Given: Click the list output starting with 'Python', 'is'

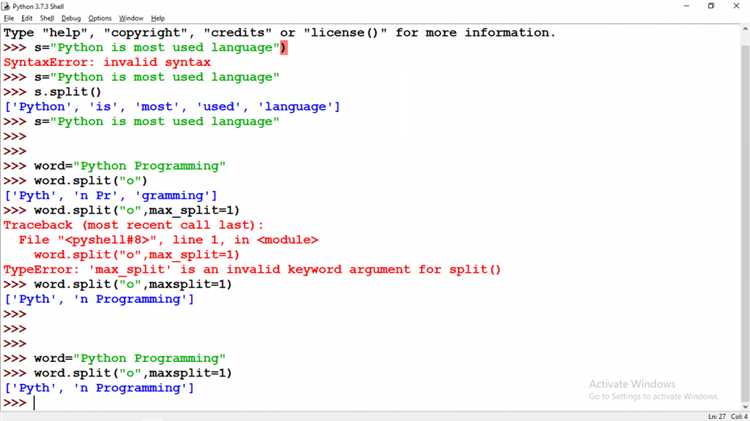Looking at the screenshot, I should coord(172,107).
